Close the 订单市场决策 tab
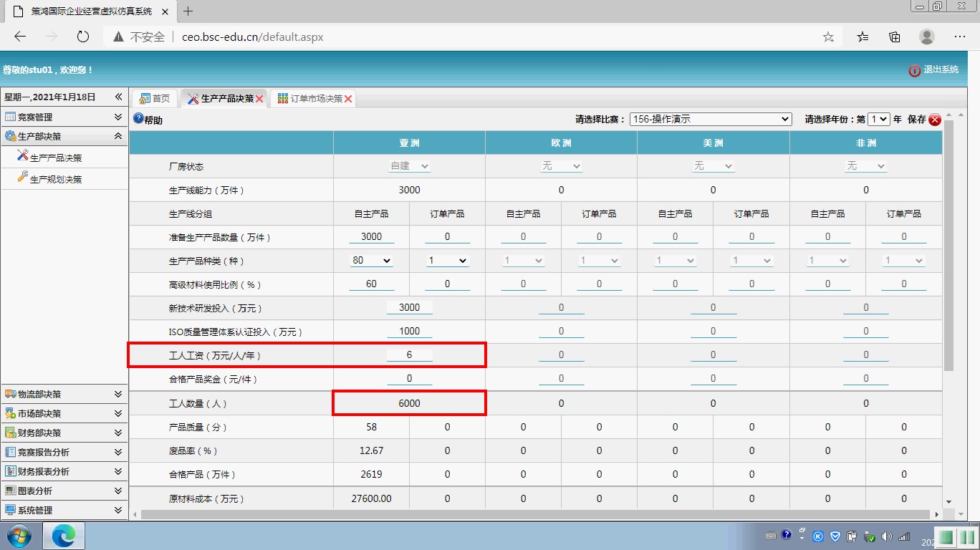Screen dimensions: 980x550 348,99
